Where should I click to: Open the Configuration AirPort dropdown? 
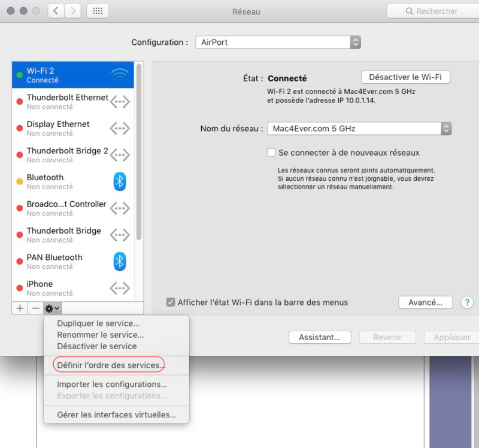point(278,42)
